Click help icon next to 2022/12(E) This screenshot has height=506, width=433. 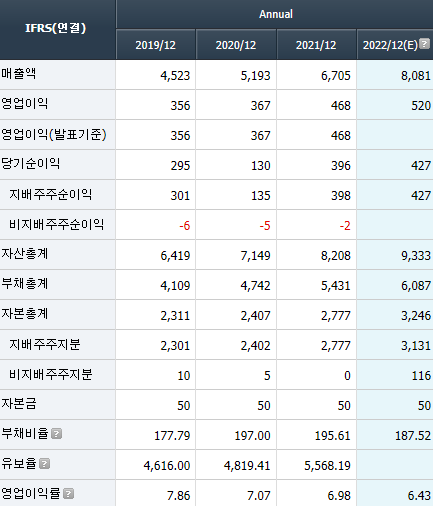coord(424,44)
